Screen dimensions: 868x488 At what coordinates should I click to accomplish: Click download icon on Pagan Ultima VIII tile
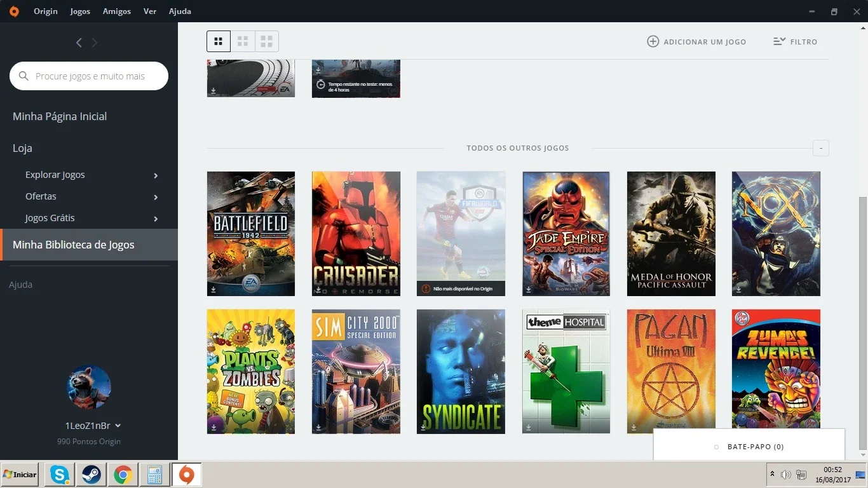(x=634, y=427)
